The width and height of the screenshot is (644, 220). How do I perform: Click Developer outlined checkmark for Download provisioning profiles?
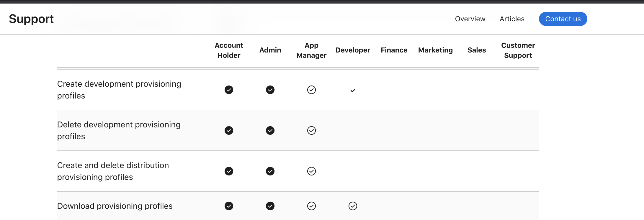(x=353, y=206)
